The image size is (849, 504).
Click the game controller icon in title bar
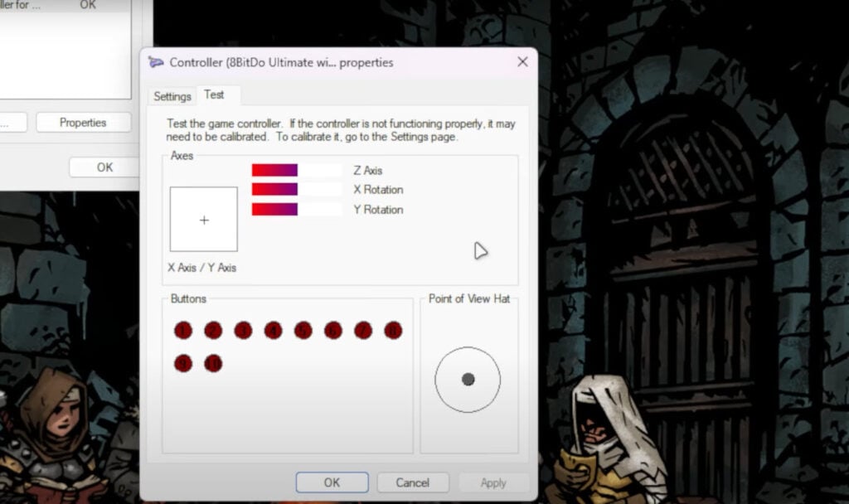coord(156,62)
